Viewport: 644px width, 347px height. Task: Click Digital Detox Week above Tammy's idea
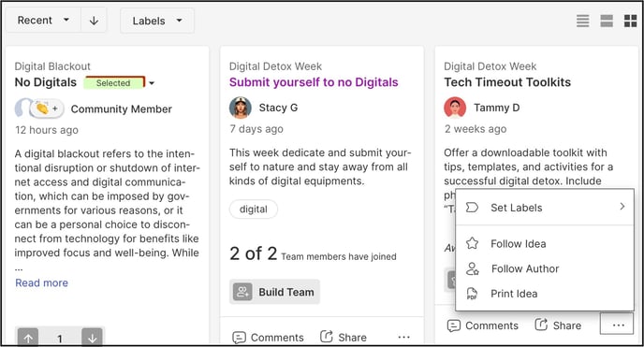pos(490,66)
